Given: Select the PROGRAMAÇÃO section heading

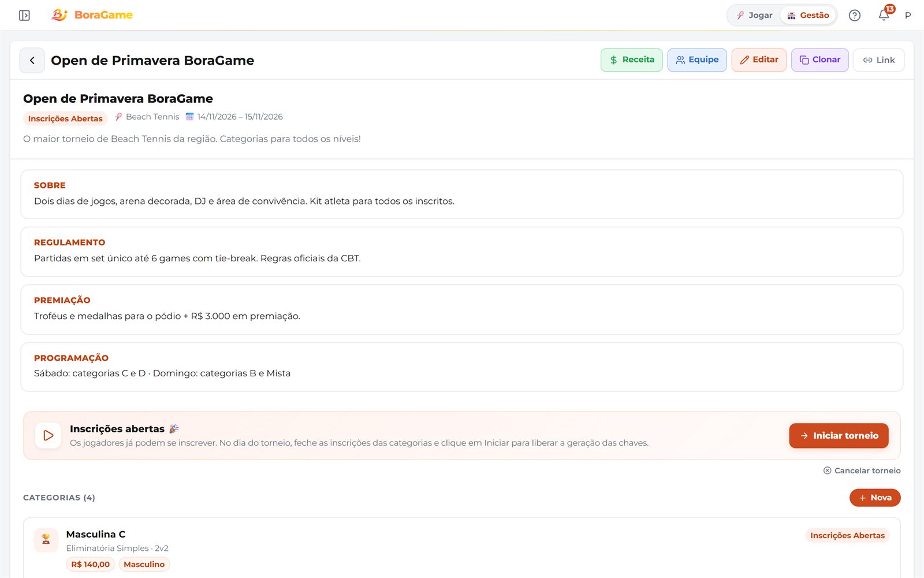Looking at the screenshot, I should 72,358.
